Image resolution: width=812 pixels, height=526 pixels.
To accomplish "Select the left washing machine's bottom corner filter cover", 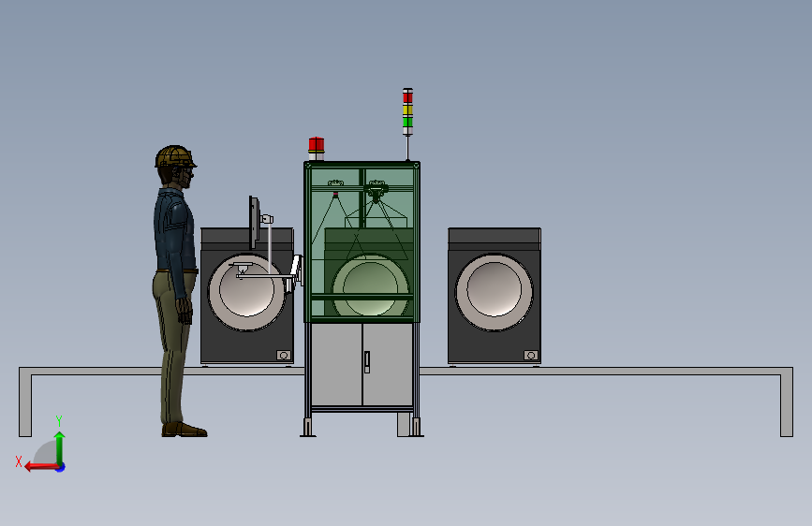I will (x=283, y=355).
